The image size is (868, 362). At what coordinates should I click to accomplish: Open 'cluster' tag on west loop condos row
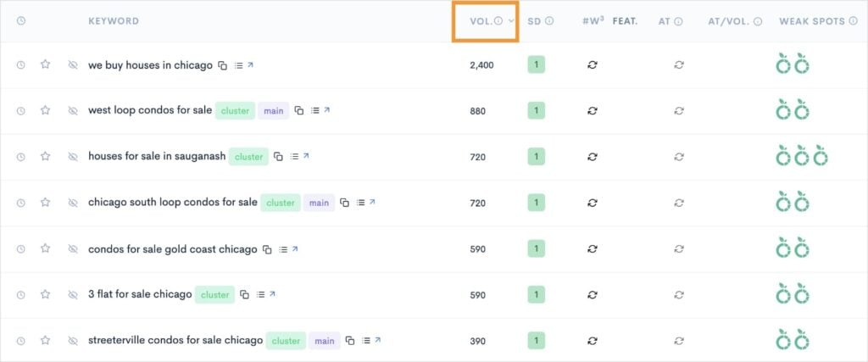[x=236, y=111]
